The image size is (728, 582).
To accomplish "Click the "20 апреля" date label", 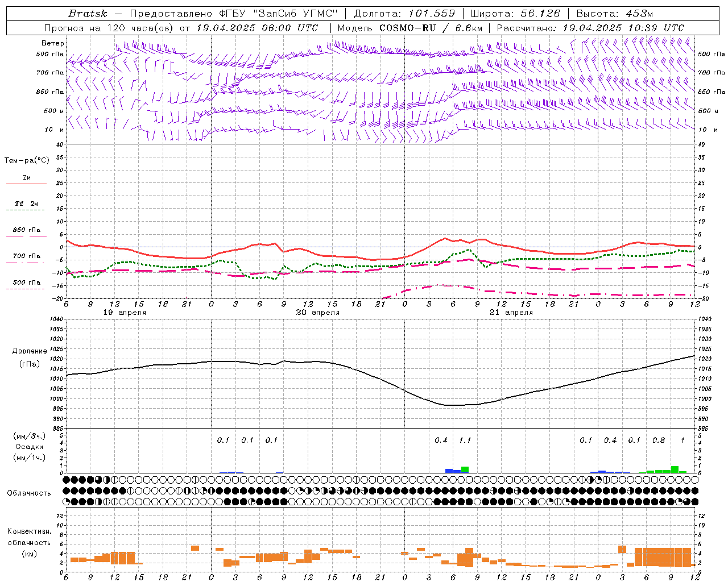I will (x=318, y=313).
